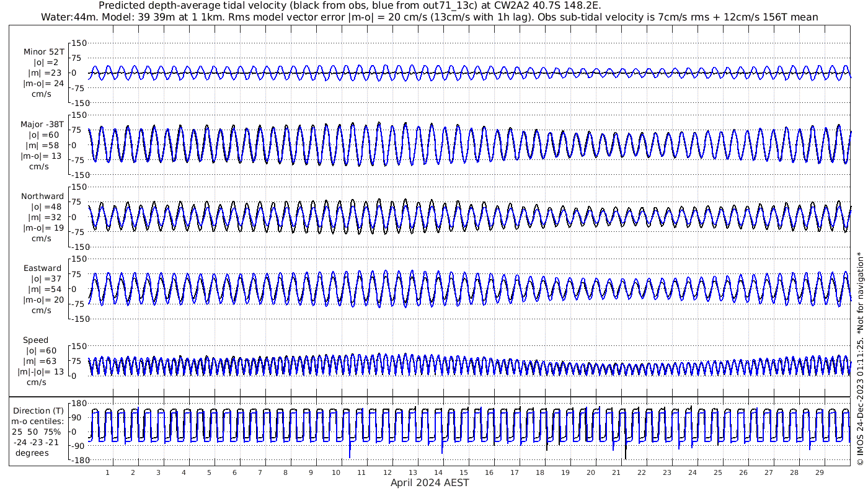Screen dimensions: 868x496
Task: Click the 'Eastward' panel label
Action: click(42, 268)
